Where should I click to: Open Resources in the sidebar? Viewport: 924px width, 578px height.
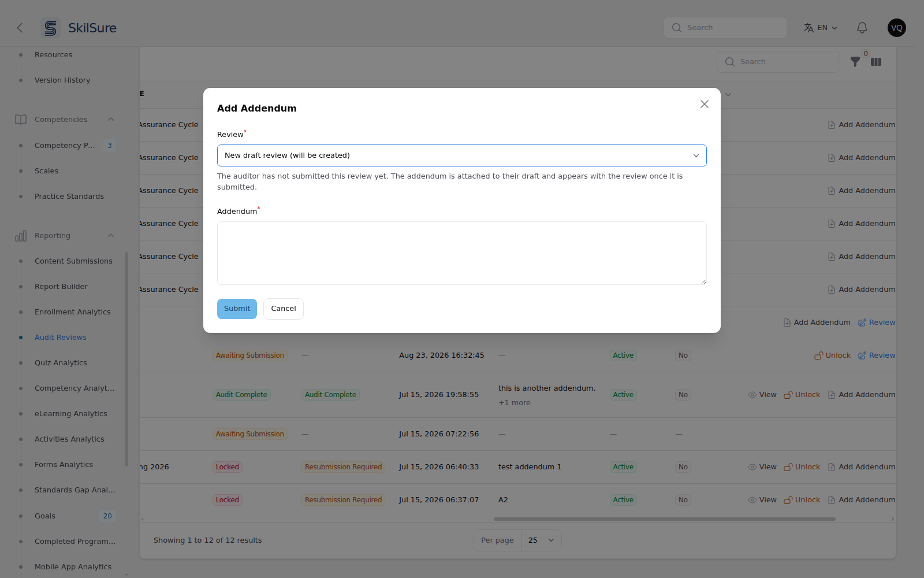tap(54, 55)
